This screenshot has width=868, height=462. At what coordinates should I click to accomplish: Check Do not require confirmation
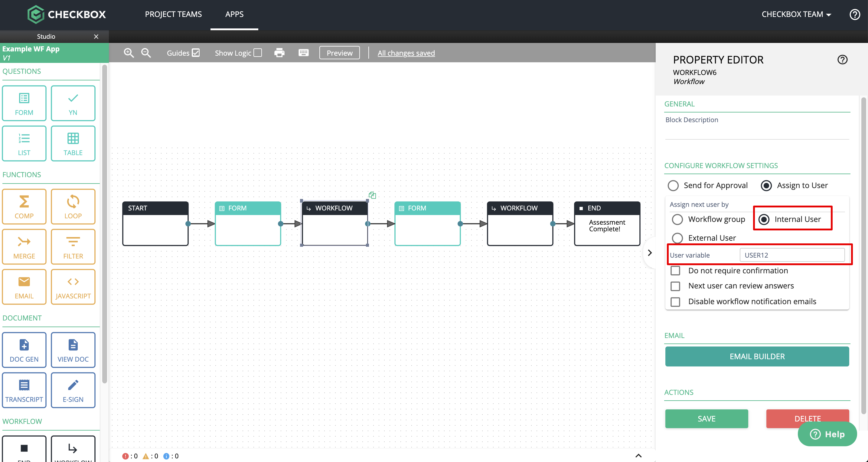tap(675, 271)
